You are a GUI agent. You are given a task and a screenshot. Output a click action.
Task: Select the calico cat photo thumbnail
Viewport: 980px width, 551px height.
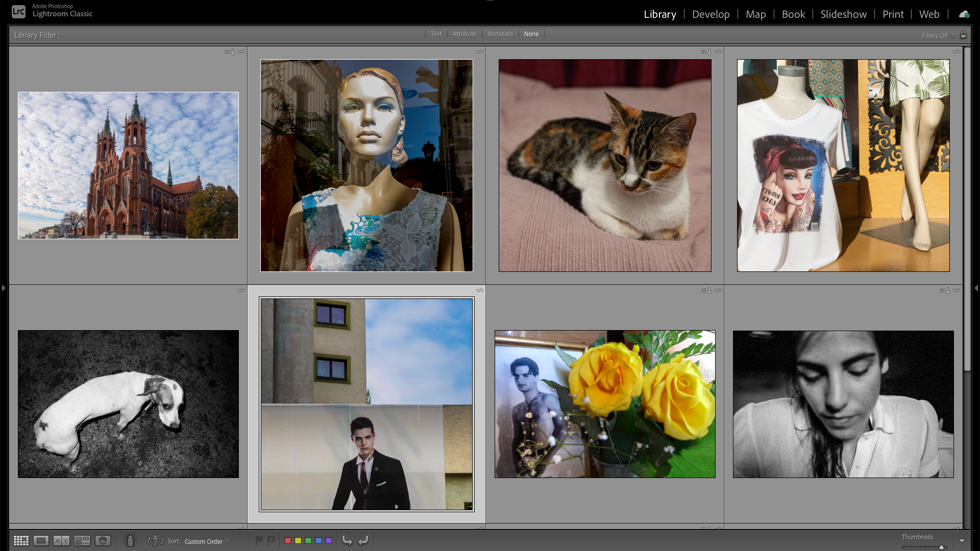pyautogui.click(x=605, y=165)
